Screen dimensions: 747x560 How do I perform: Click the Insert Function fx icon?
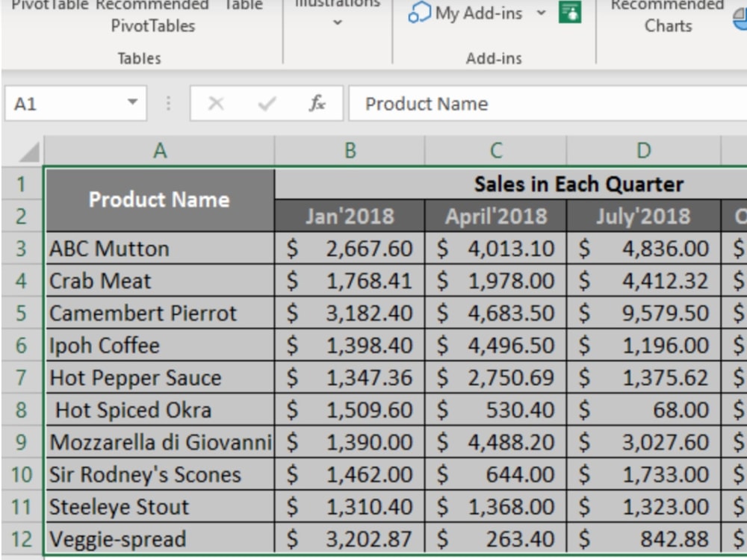tap(317, 103)
